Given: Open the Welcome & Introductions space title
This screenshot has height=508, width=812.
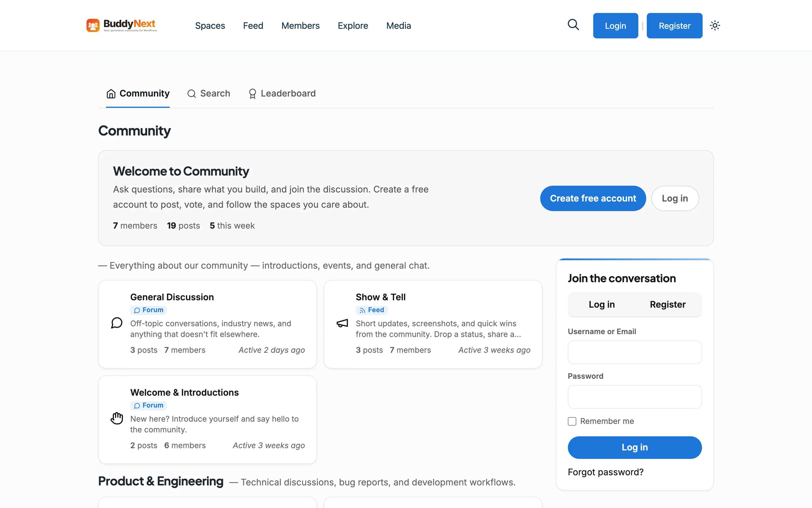Looking at the screenshot, I should (x=185, y=392).
